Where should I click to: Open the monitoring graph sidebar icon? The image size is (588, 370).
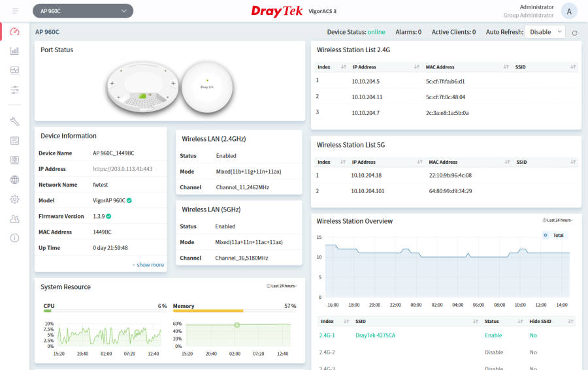pos(14,70)
